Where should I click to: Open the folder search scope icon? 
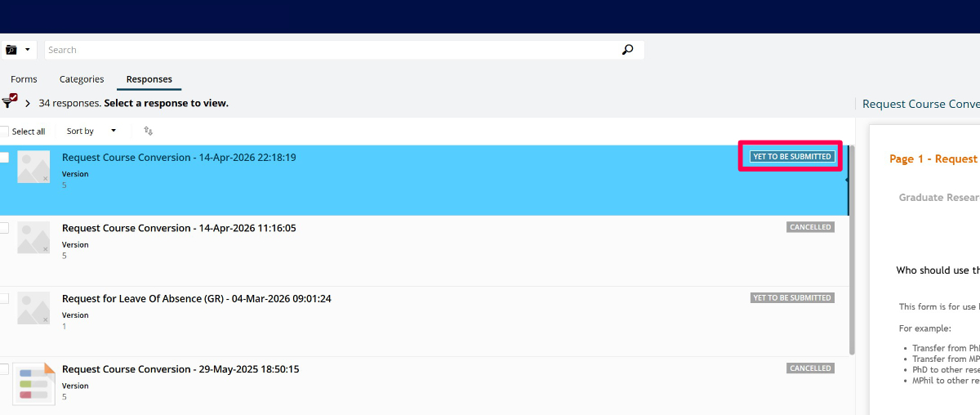pos(11,50)
